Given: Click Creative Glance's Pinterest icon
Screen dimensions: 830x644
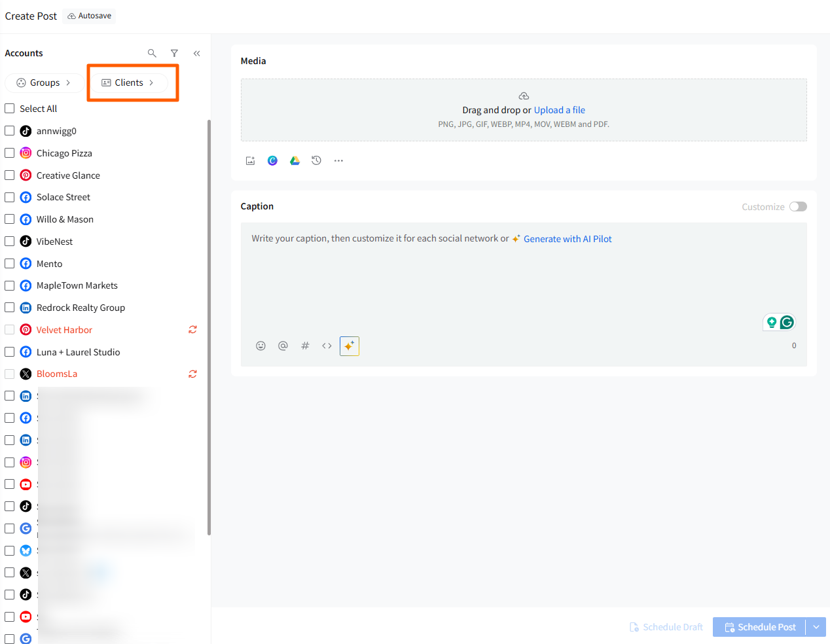Looking at the screenshot, I should pos(26,175).
